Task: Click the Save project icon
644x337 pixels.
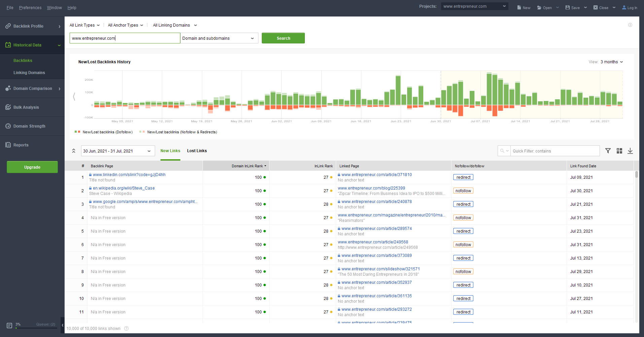Action: pos(568,7)
